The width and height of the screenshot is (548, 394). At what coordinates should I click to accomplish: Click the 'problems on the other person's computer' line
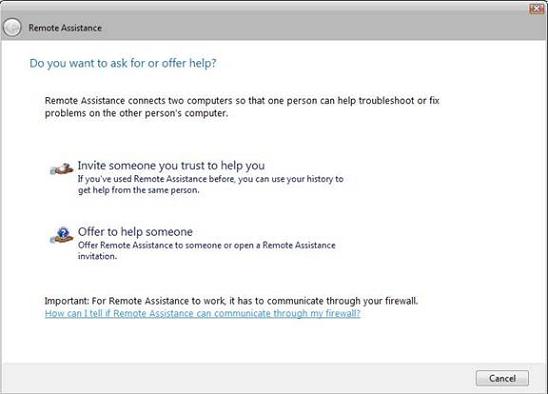point(137,113)
